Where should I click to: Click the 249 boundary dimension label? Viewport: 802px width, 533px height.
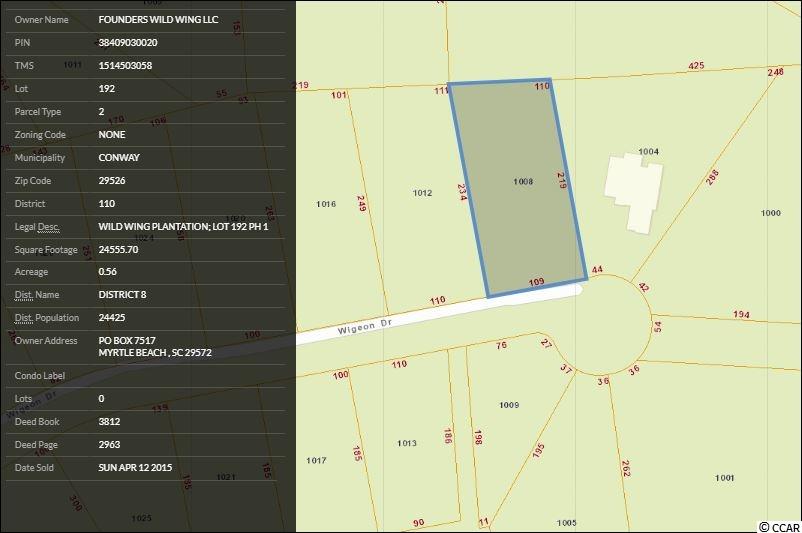[x=361, y=204]
